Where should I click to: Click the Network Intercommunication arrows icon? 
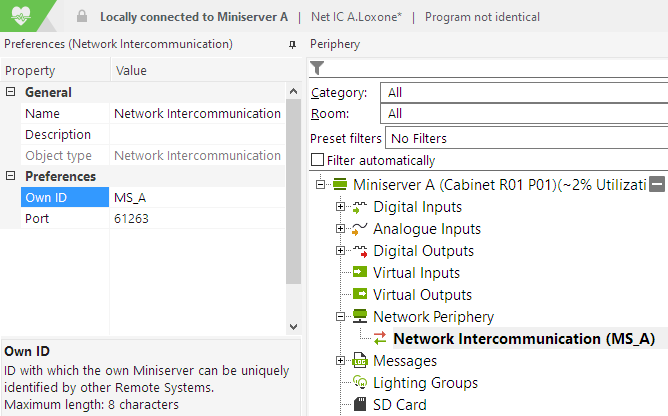click(380, 338)
